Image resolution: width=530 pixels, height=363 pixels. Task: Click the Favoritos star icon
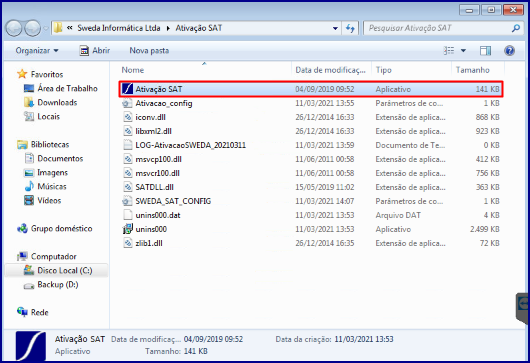pos(22,74)
